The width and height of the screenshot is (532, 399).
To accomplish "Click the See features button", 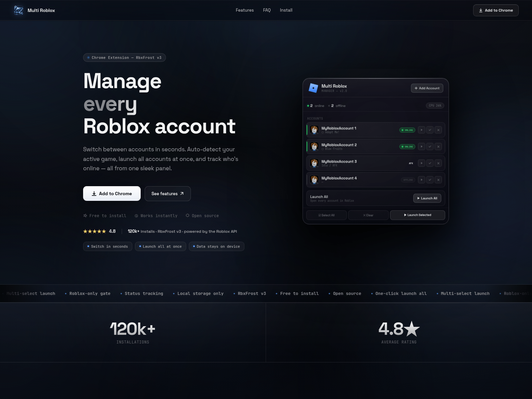I will (168, 194).
